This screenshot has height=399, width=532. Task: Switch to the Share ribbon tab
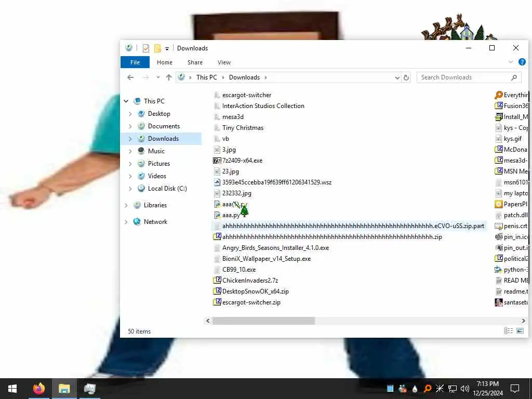click(x=195, y=62)
